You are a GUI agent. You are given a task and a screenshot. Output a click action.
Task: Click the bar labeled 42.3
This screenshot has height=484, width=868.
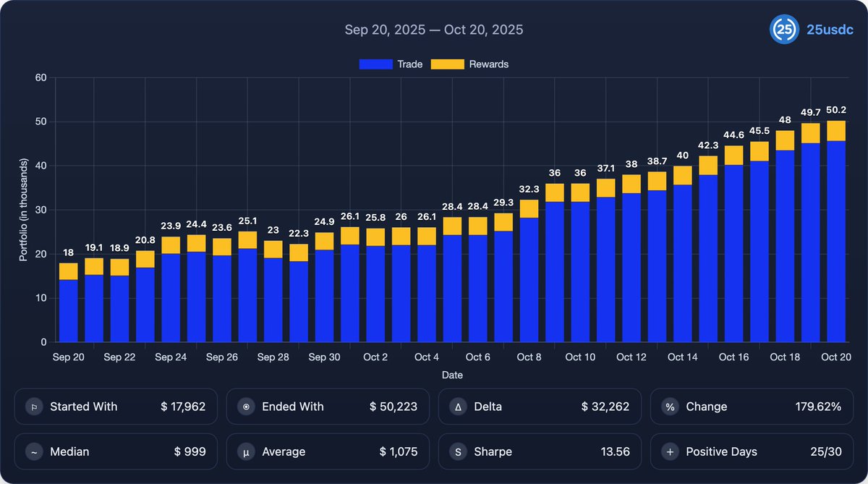708,249
